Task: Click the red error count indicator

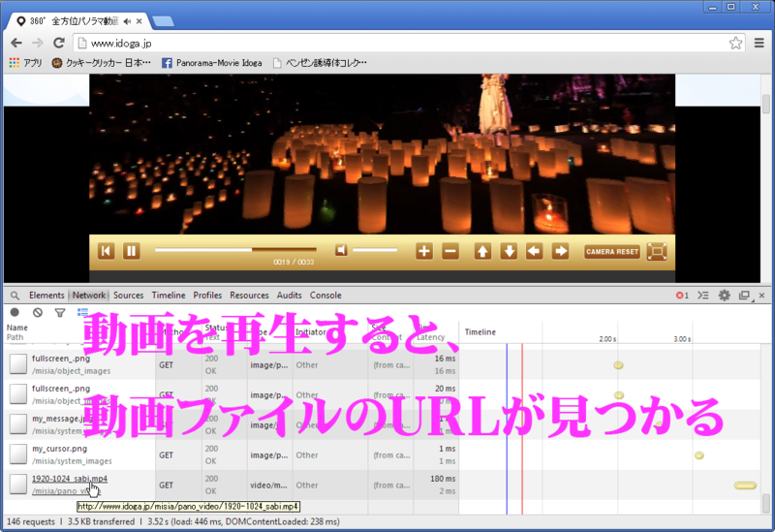Action: coord(682,296)
